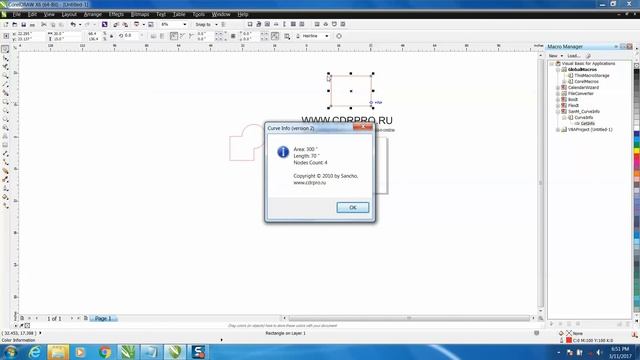Close the Curve Info dialog
This screenshot has height=360, width=640.
[363, 127]
